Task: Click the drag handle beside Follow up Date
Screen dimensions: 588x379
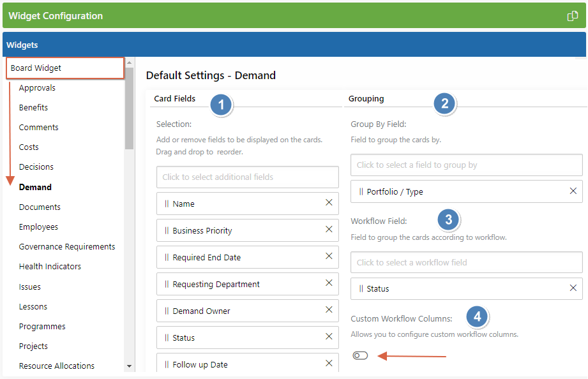Action: pos(167,364)
